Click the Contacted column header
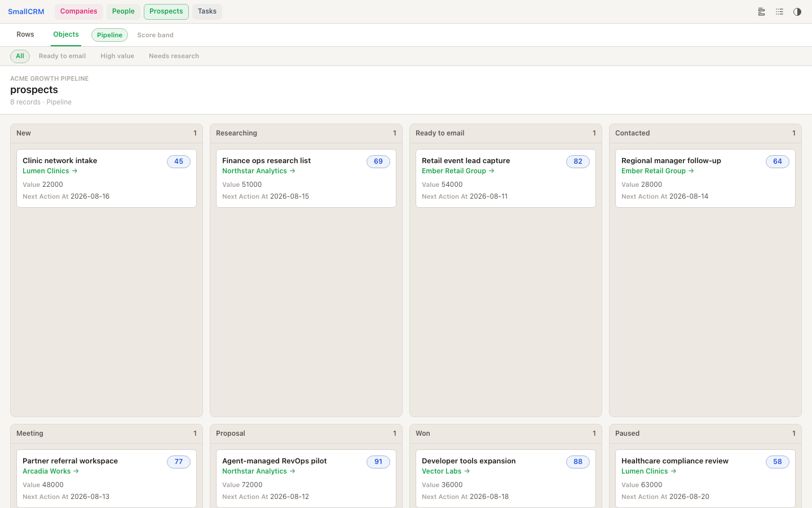The width and height of the screenshot is (812, 508). (705, 133)
